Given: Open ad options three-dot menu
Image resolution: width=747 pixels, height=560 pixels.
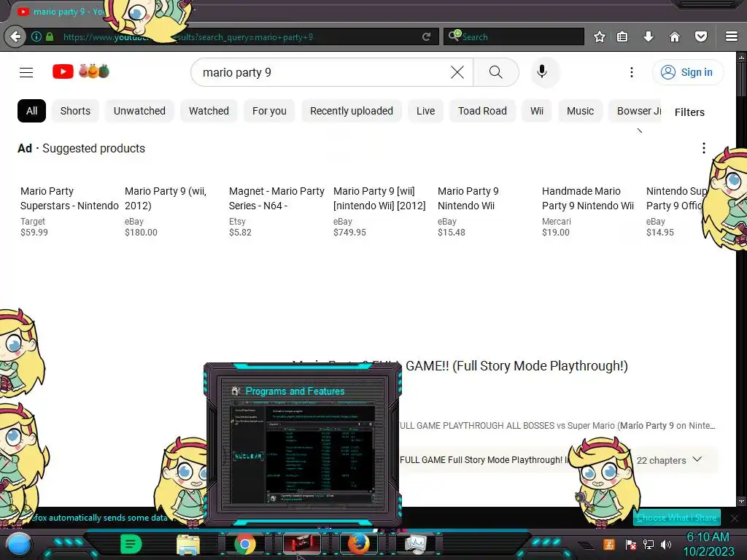Looking at the screenshot, I should [x=704, y=148].
